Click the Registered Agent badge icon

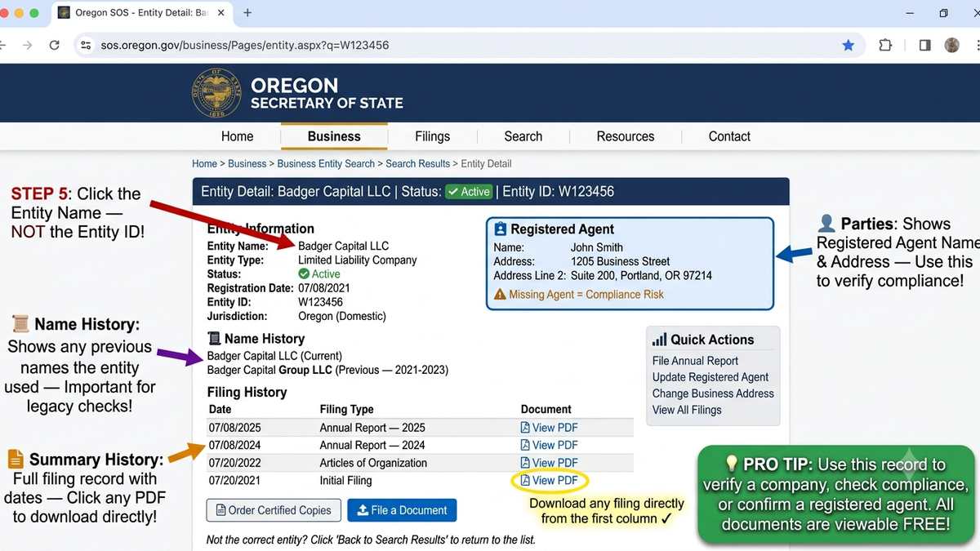tap(500, 229)
